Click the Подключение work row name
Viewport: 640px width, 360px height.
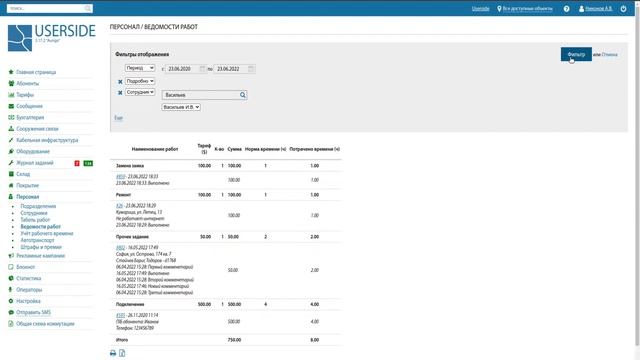click(x=130, y=304)
